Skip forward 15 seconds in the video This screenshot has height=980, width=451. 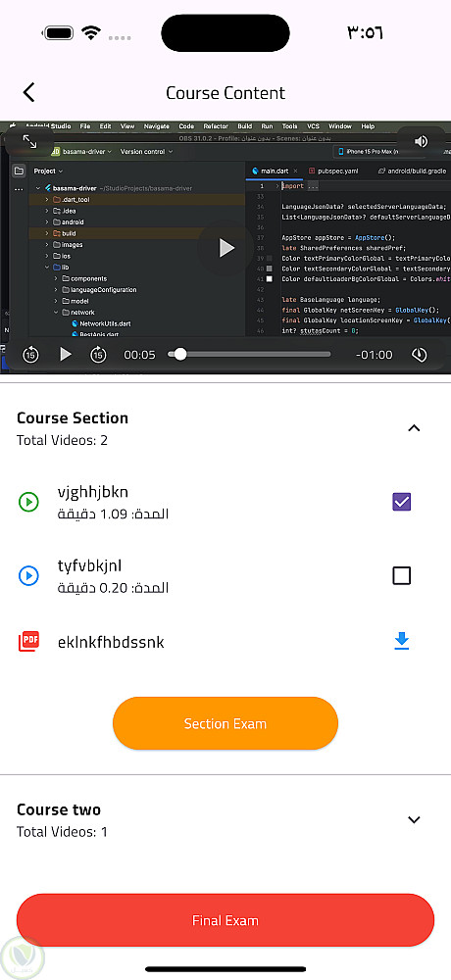click(98, 355)
